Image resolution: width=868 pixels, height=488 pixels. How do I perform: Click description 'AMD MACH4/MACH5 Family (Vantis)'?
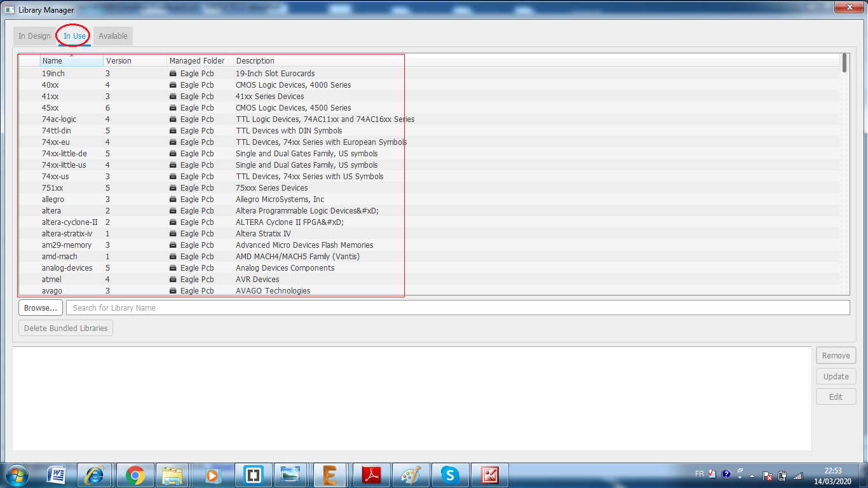tap(298, 257)
